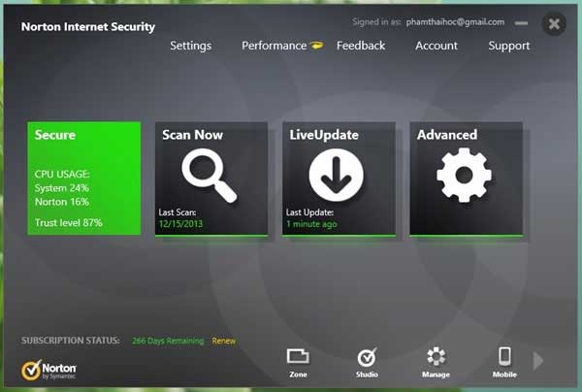This screenshot has height=392, width=582.
Task: Click the Trust level 87% text
Action: click(x=68, y=223)
